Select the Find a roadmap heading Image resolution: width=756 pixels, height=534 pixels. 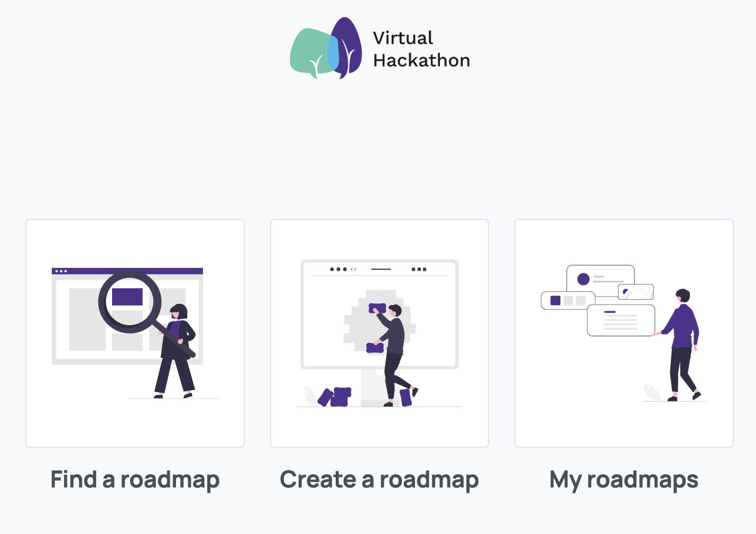135,480
